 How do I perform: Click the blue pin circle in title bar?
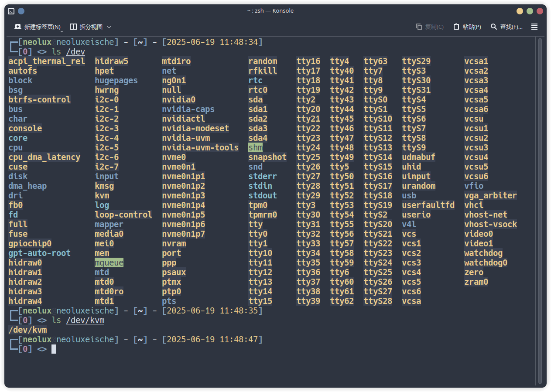[21, 11]
